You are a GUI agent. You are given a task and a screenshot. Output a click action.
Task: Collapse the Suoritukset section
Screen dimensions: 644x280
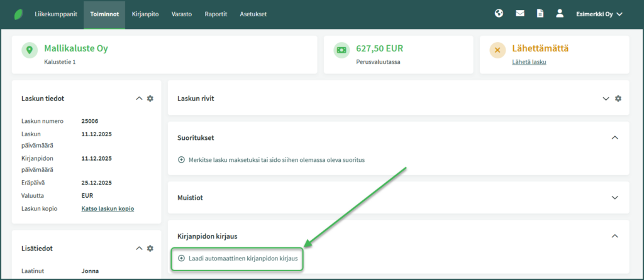[x=615, y=137]
